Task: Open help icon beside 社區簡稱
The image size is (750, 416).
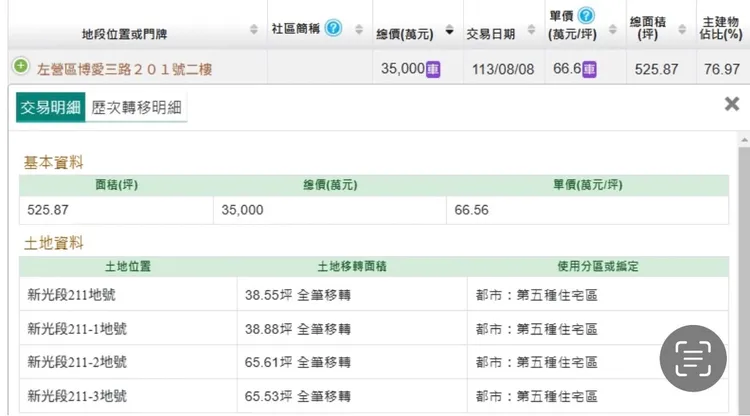Action: tap(333, 28)
